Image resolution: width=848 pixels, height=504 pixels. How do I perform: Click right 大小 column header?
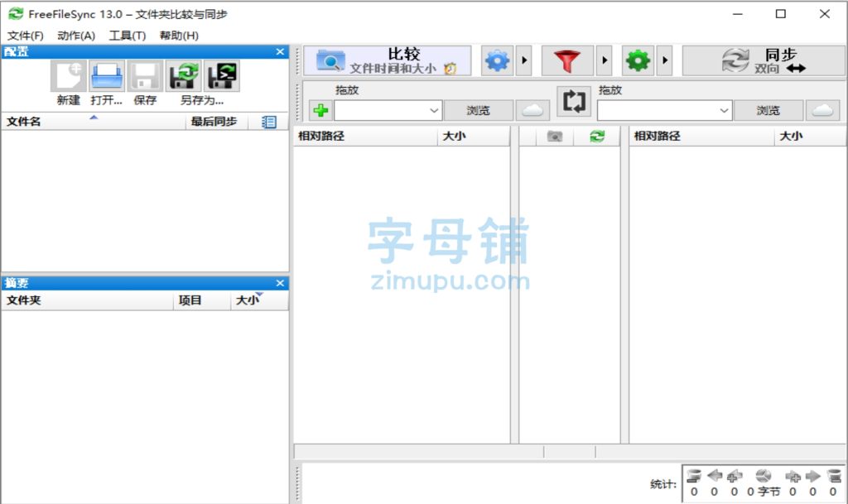[x=810, y=136]
